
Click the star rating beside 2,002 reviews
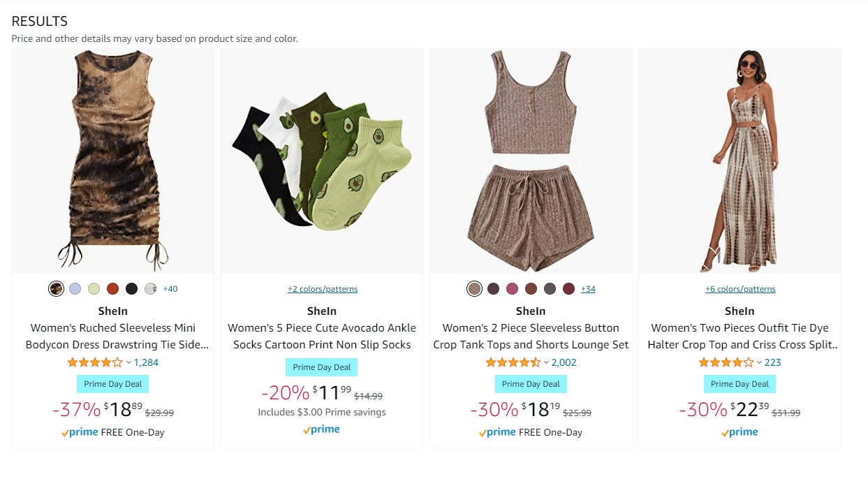pyautogui.click(x=513, y=362)
